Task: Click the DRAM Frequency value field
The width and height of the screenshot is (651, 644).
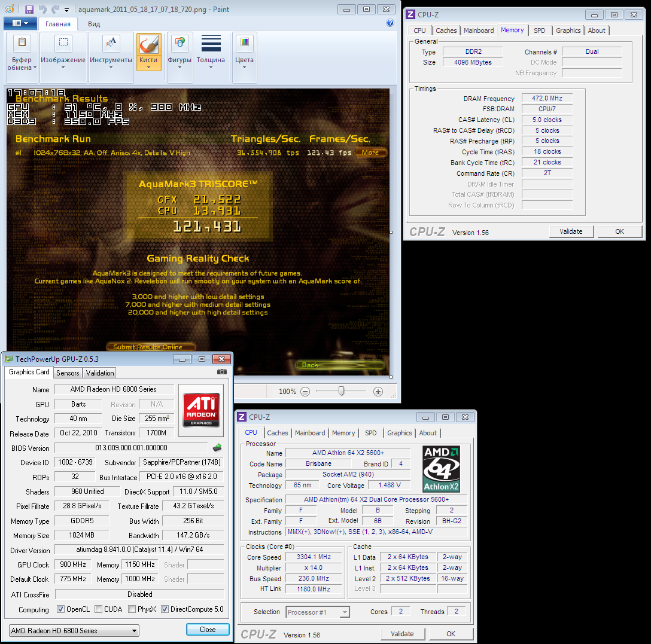Action: tap(547, 98)
